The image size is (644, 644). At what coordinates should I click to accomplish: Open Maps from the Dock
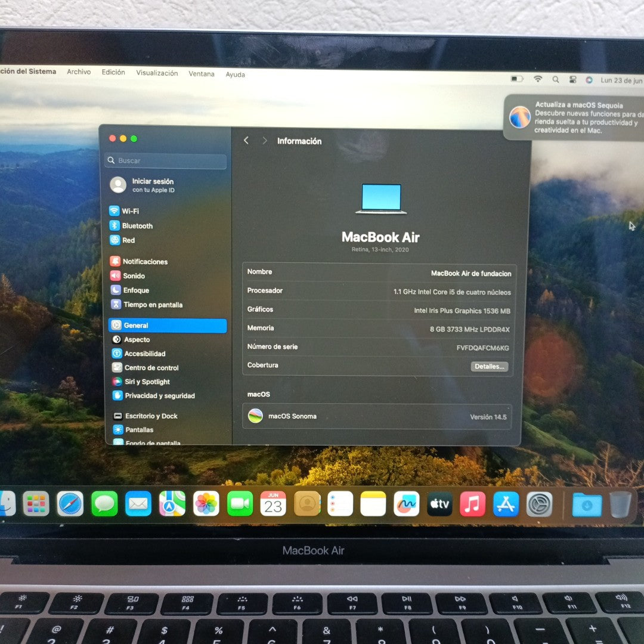[172, 503]
